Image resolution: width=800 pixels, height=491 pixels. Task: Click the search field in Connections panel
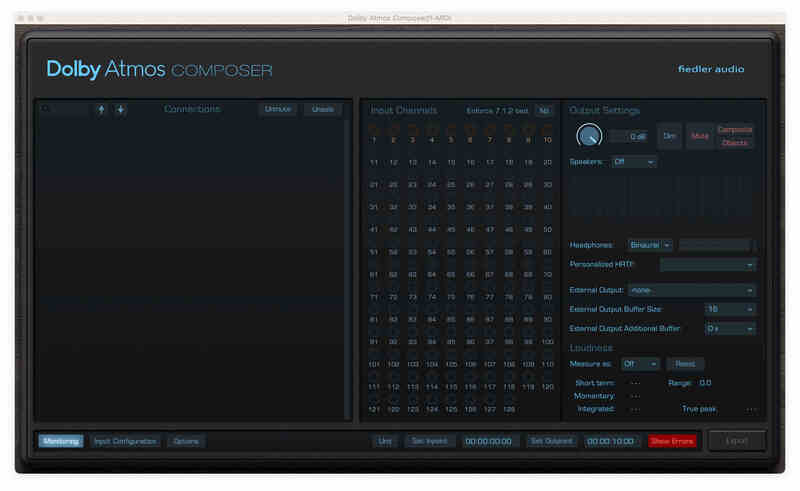tap(64, 109)
